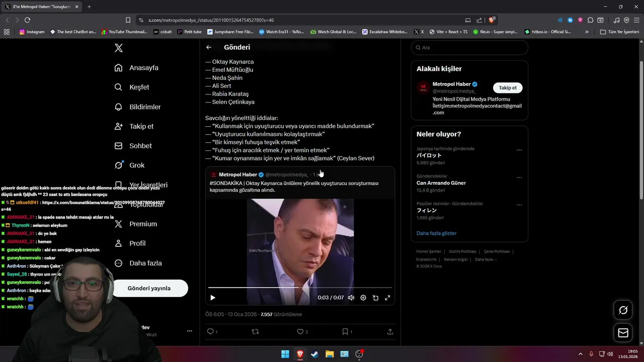Screen dimensions: 644x362
Task: Click the Ara search field
Action: point(469,47)
